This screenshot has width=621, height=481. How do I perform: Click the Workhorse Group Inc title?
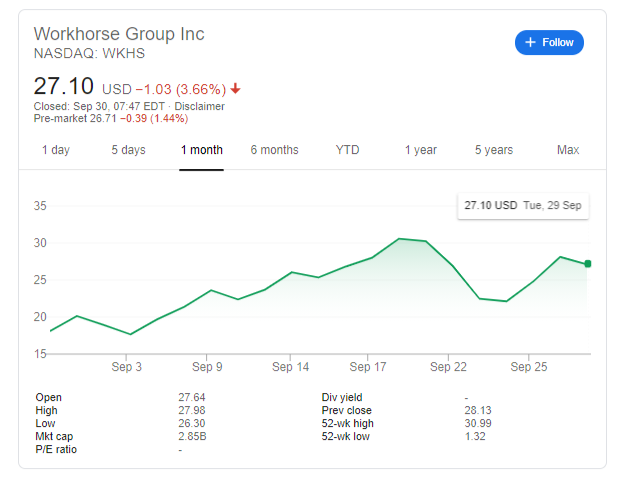coord(119,34)
